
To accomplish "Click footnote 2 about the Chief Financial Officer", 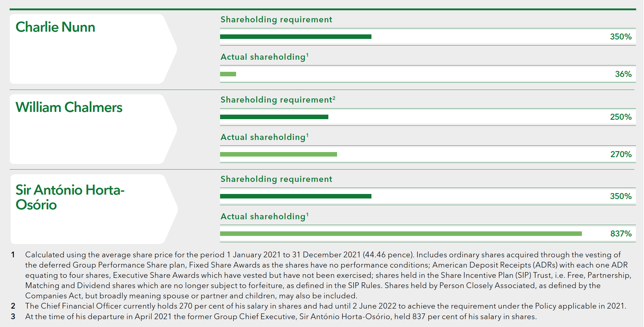I will pyautogui.click(x=326, y=306).
